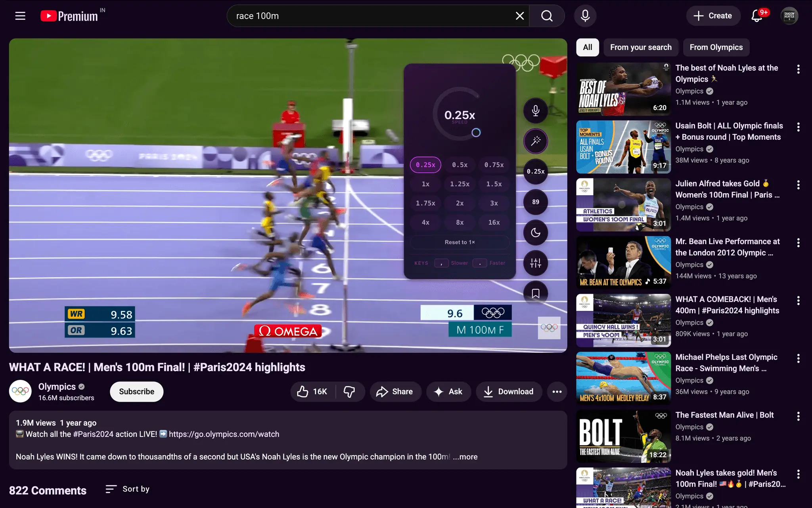
Task: Select 3x playback speed
Action: 494,203
